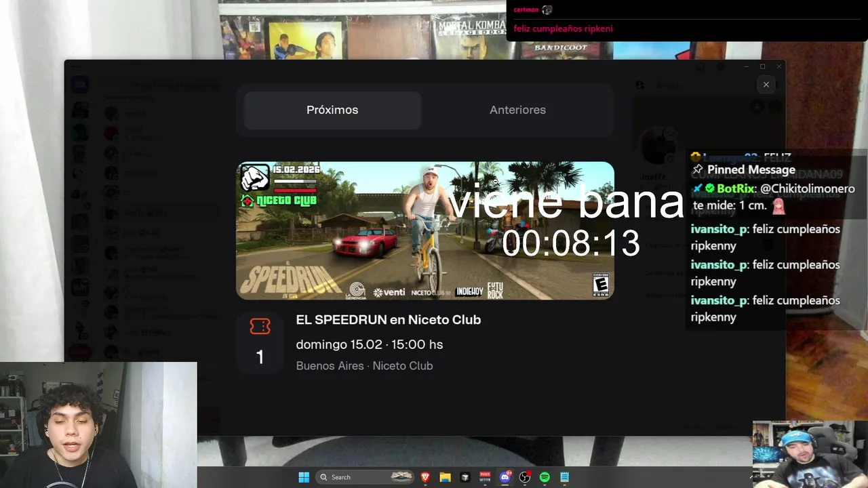Switch to Discord via its taskbar icon
This screenshot has width=868, height=488.
pyautogui.click(x=505, y=477)
